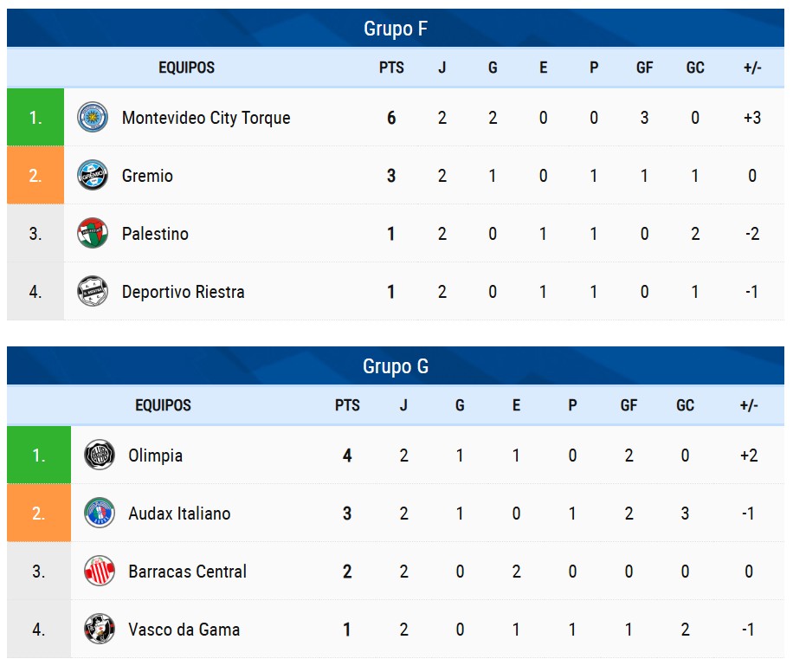Open the Palestino team name link
The width and height of the screenshot is (793, 672).
coord(155,234)
